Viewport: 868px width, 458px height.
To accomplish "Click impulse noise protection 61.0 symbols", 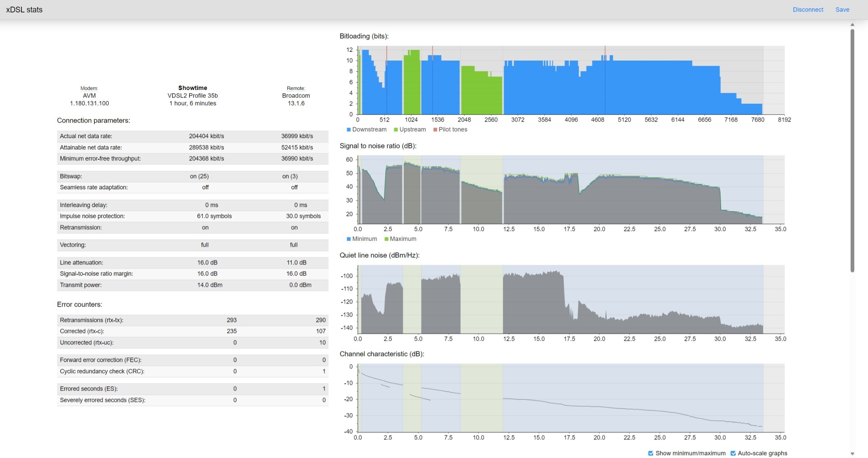I will click(x=214, y=216).
